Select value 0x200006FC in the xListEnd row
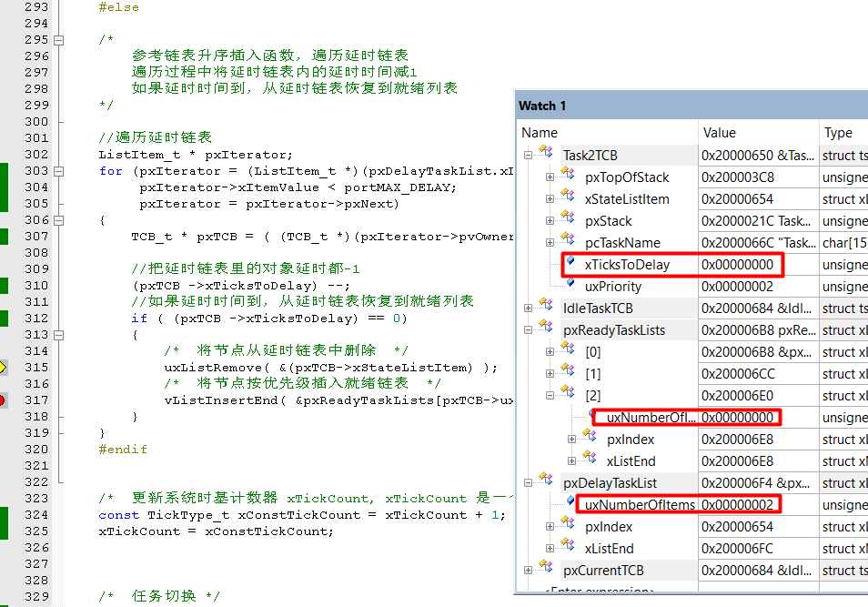Image resolution: width=868 pixels, height=607 pixels. [737, 548]
